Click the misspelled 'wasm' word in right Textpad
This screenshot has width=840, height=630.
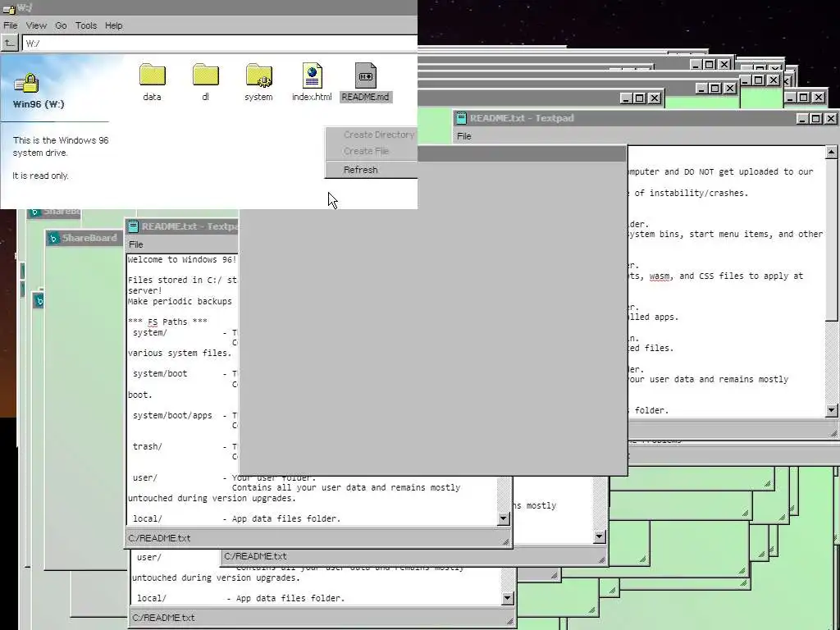coord(660,276)
